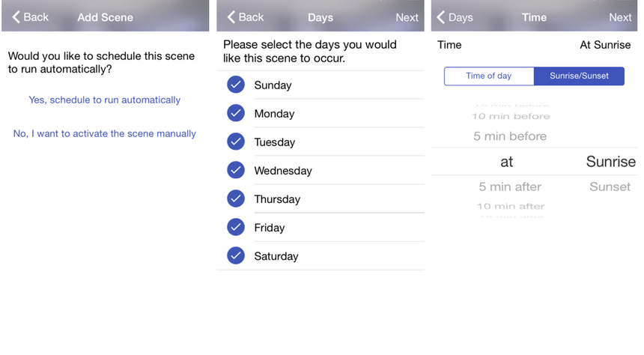Return to Days from the Time screen

pyautogui.click(x=455, y=16)
